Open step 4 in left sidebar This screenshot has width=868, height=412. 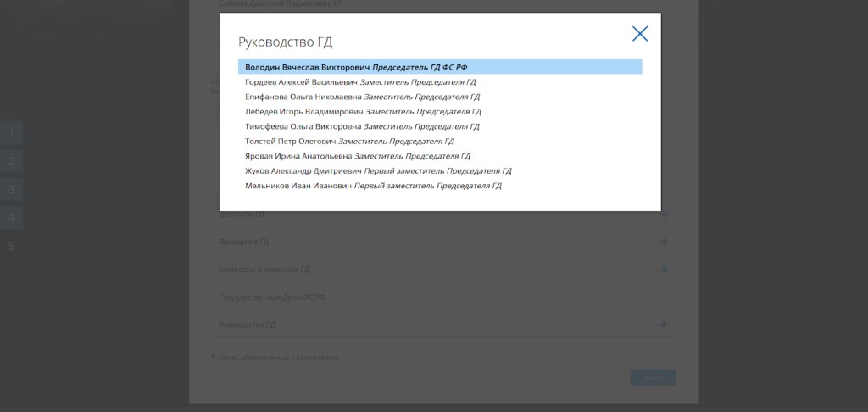tap(11, 218)
